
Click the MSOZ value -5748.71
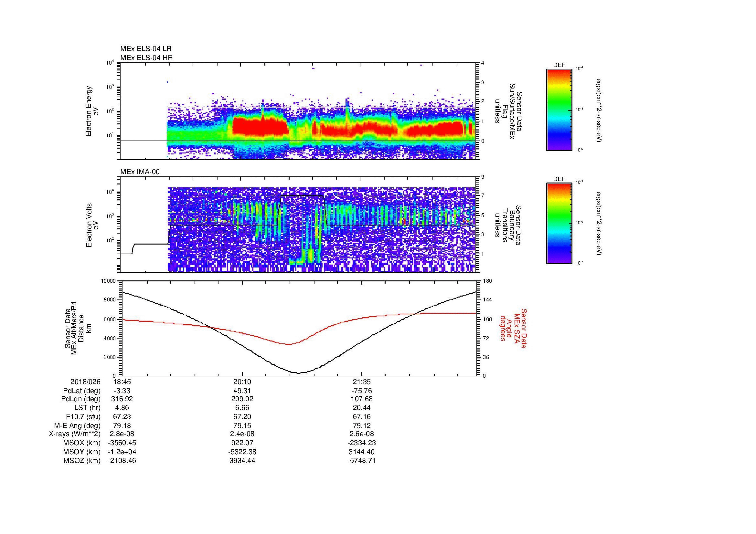[x=362, y=461]
